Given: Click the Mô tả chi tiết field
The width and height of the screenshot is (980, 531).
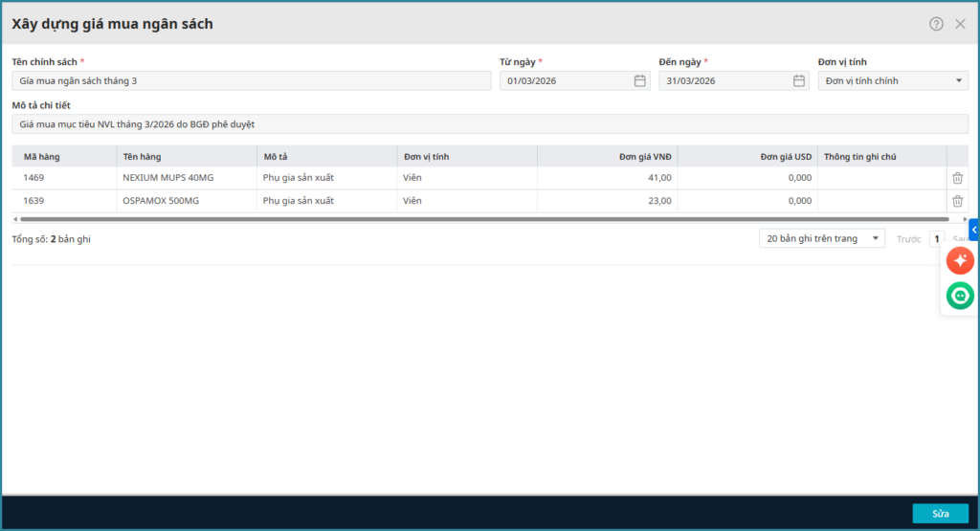Looking at the screenshot, I should 488,124.
